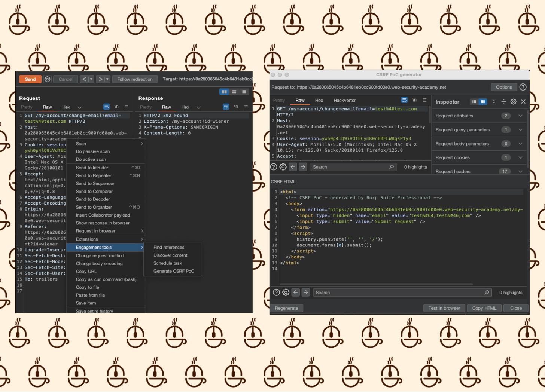Screen dimensions: 545x392
Task: Open Repeater send options gear icon
Action: coord(47,79)
